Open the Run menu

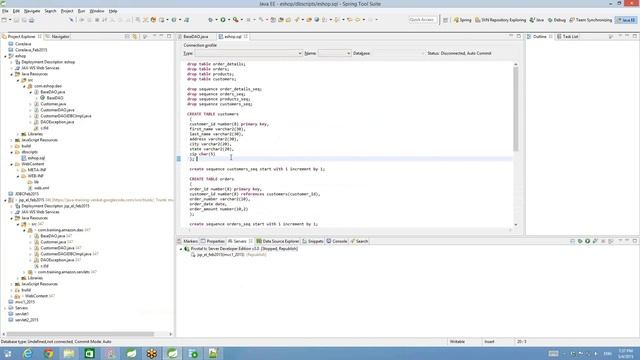82,11
